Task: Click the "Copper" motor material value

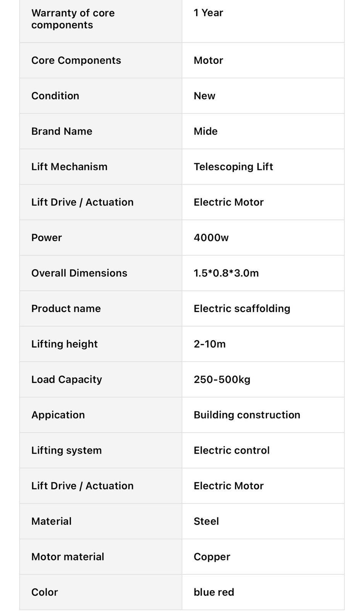Action: [x=212, y=557]
